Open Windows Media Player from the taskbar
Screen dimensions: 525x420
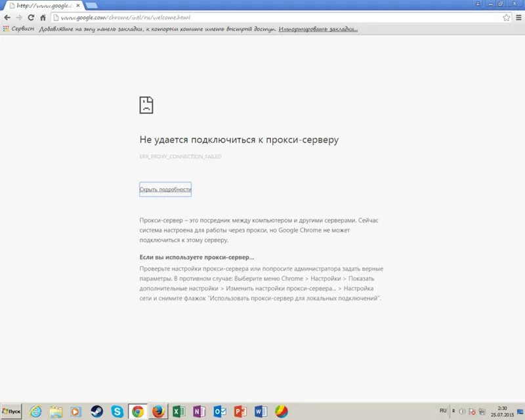click(76, 411)
